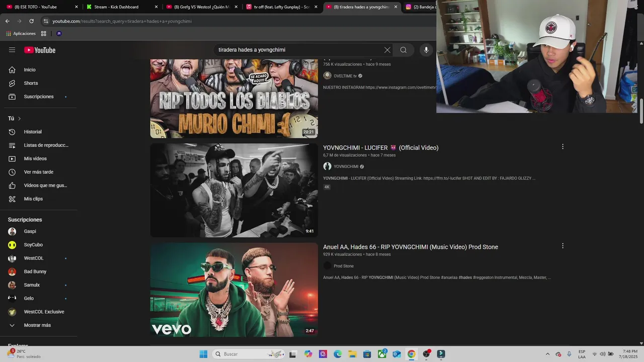Open the Windows Start menu

point(203,354)
